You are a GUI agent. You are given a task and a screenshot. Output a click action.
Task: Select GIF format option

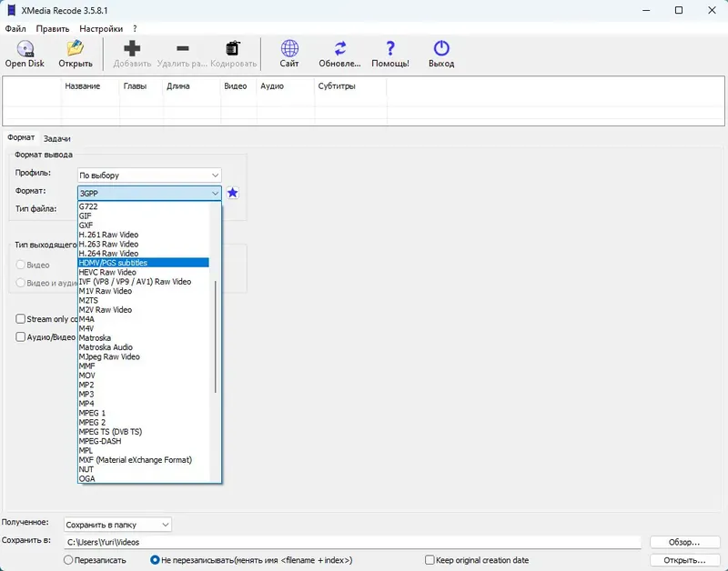point(144,216)
